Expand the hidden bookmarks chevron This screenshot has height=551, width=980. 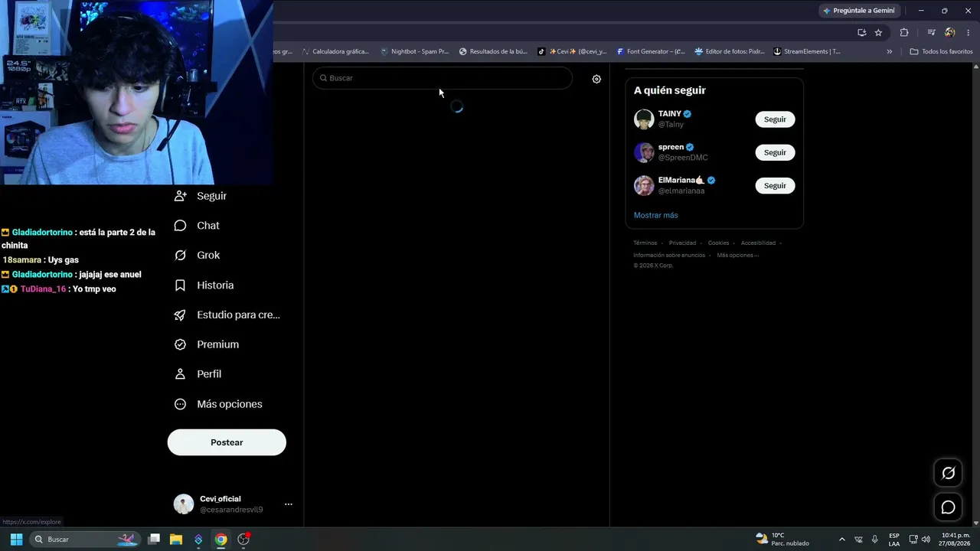point(890,51)
